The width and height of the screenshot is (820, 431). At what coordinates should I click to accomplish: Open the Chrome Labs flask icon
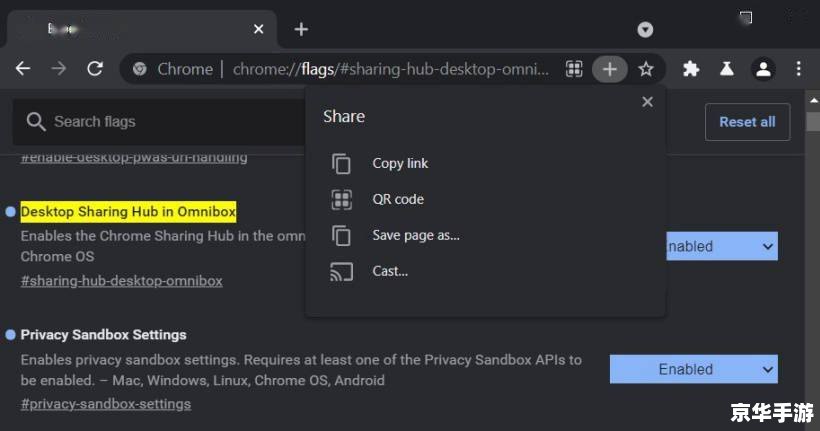coord(726,69)
